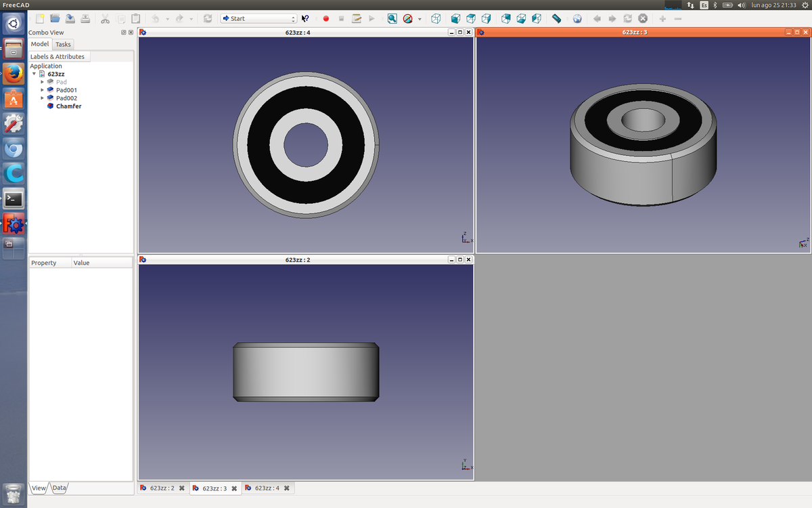Expand the Pad001 tree node

[42, 90]
